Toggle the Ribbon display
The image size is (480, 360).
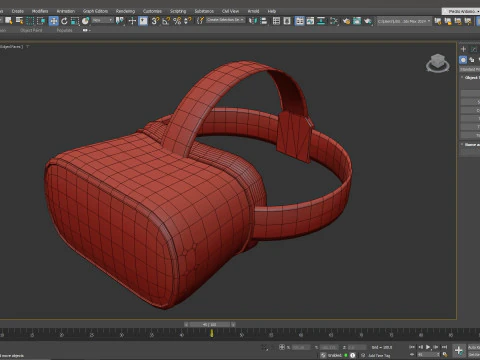[299, 21]
